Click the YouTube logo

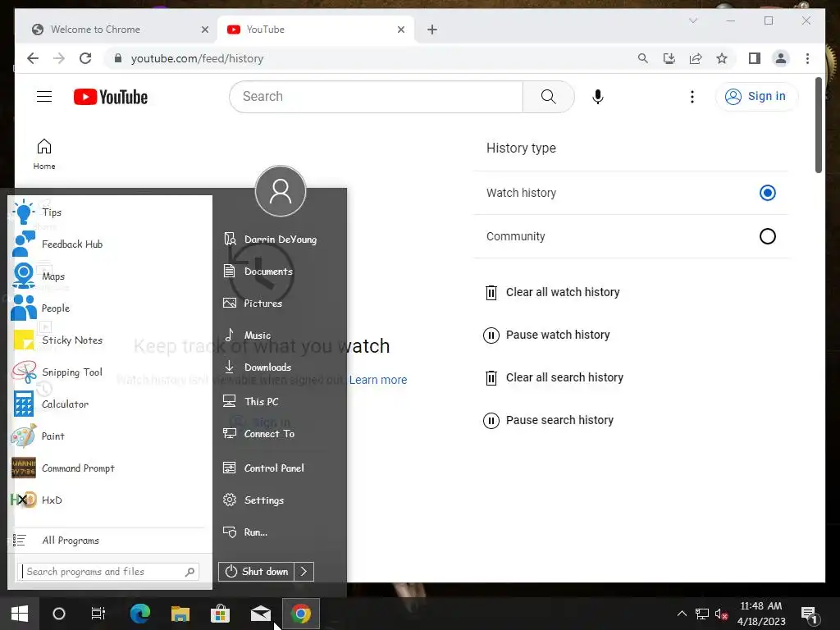click(x=111, y=97)
